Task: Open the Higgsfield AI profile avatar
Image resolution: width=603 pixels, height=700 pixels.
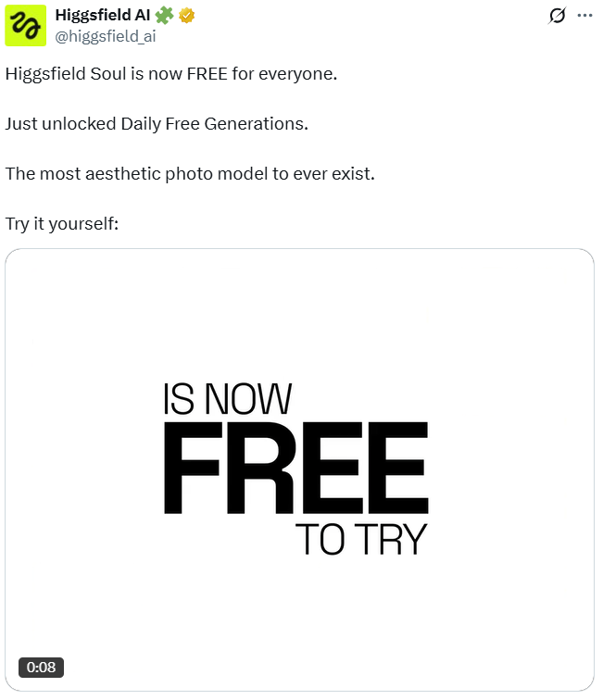Action: pos(25,25)
